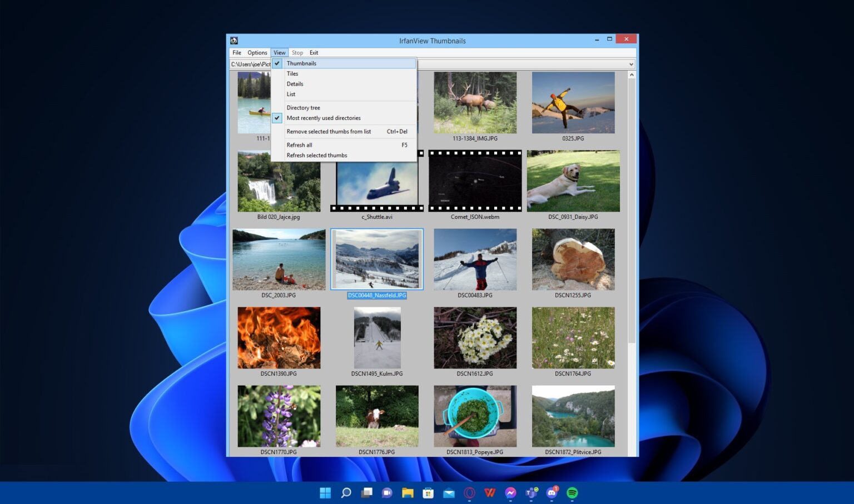Switch to Details view mode
The image size is (854, 504).
(x=295, y=84)
